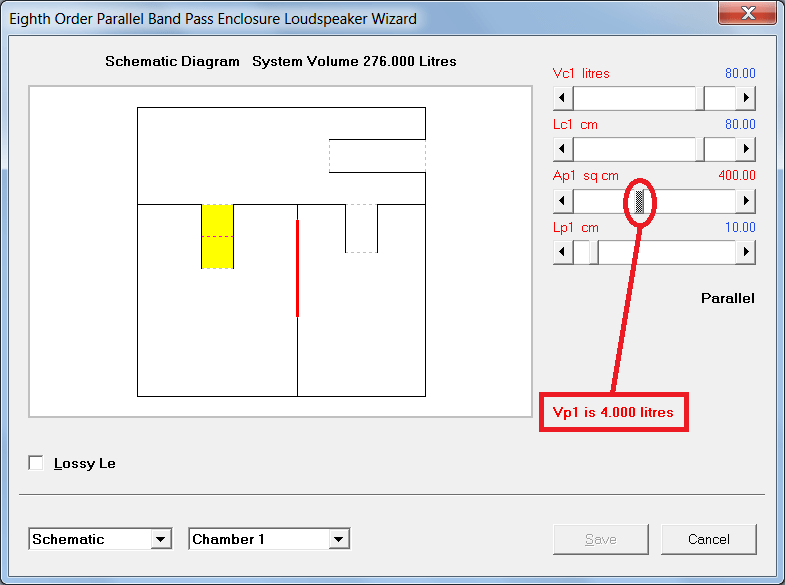Click the Lp1 cm slider thumb
The height and width of the screenshot is (585, 785).
click(x=594, y=252)
